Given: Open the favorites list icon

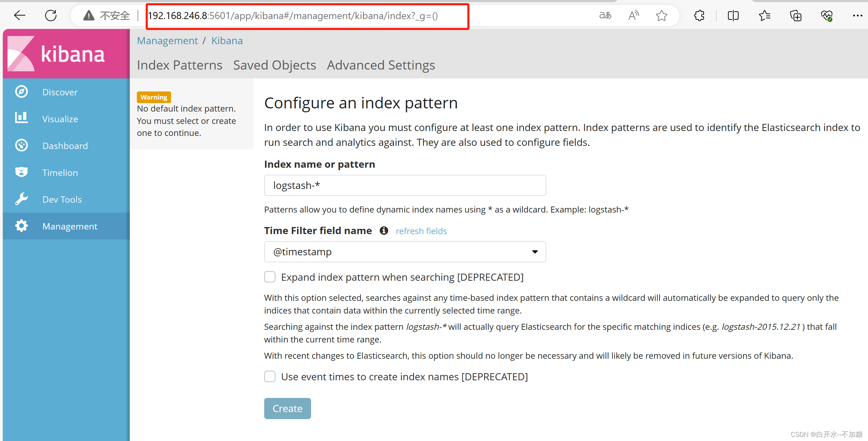Looking at the screenshot, I should click(765, 16).
